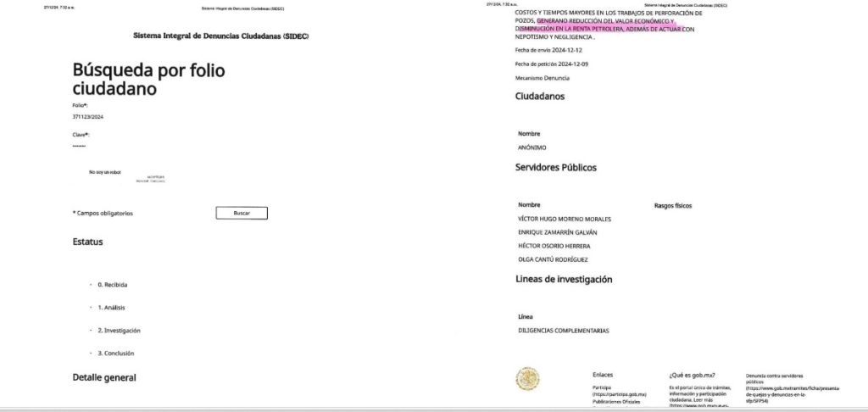The height and width of the screenshot is (412, 868).
Task: Choose status step '2. Investigación'
Action: pos(119,331)
